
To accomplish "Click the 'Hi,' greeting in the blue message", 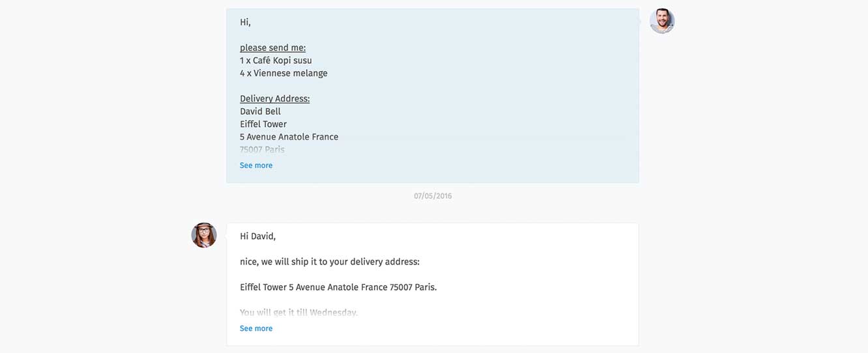I will pyautogui.click(x=245, y=22).
